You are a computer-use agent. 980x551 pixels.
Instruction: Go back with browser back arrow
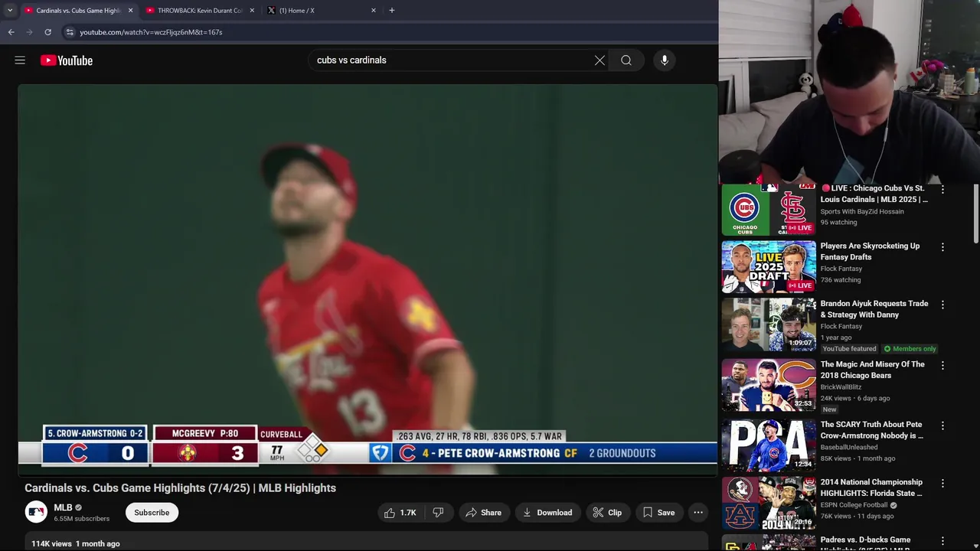tap(11, 32)
